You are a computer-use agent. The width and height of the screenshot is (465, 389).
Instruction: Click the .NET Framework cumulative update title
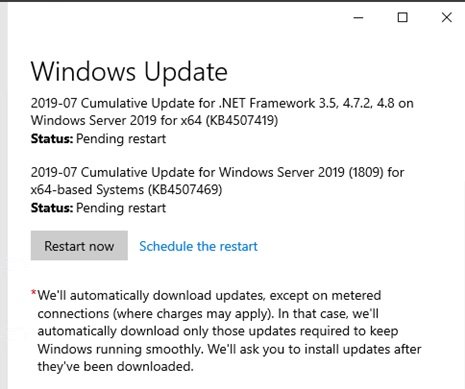[222, 112]
